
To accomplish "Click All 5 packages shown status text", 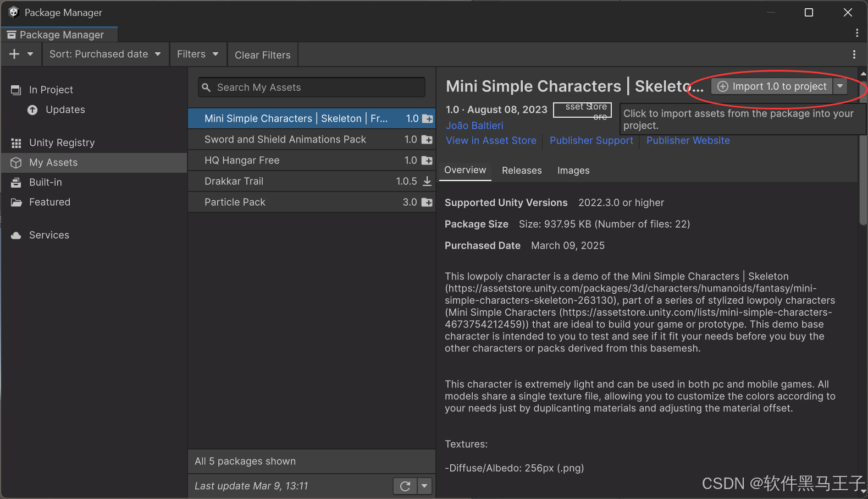I will click(245, 461).
